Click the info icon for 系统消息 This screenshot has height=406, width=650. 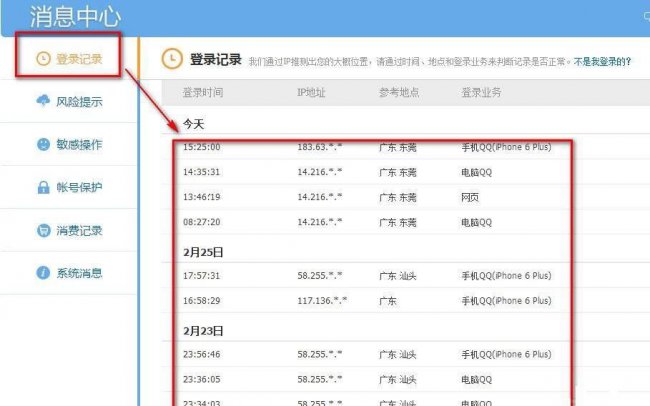pos(43,273)
